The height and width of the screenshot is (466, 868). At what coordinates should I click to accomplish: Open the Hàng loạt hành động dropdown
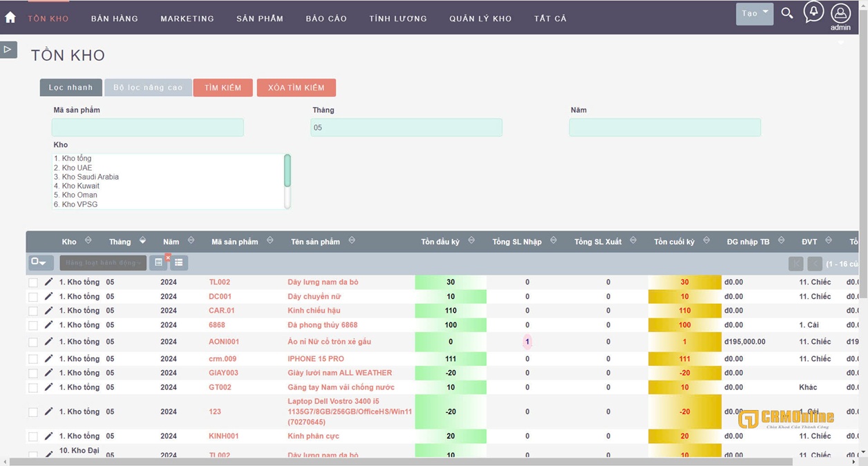[x=103, y=262]
